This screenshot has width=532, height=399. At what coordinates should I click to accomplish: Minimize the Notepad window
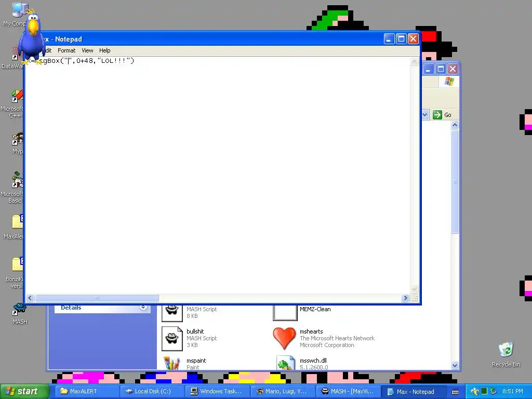click(389, 39)
